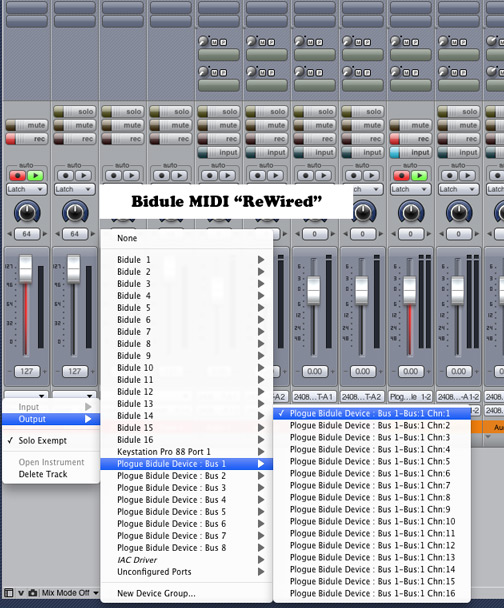Click top send M button on 2408...T-A2 strip
The width and height of the screenshot is (504, 608).
click(x=358, y=43)
